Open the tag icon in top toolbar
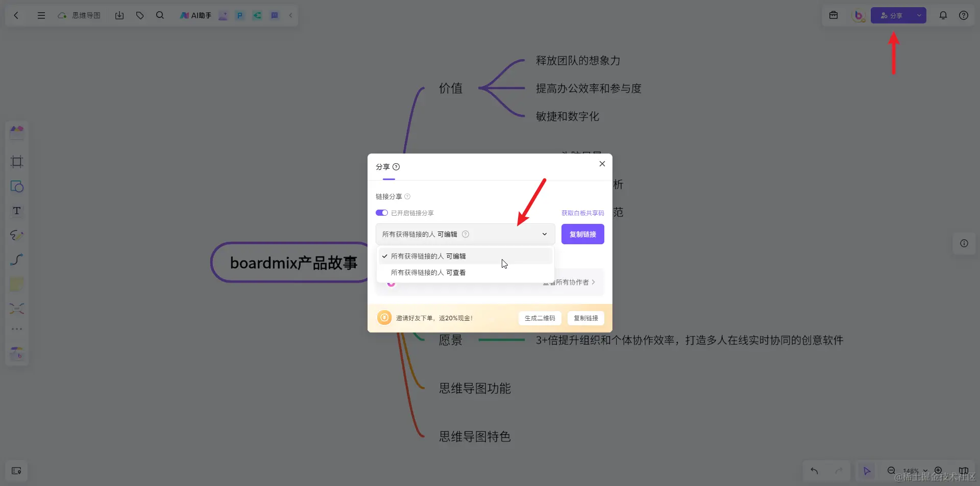 coord(140,15)
